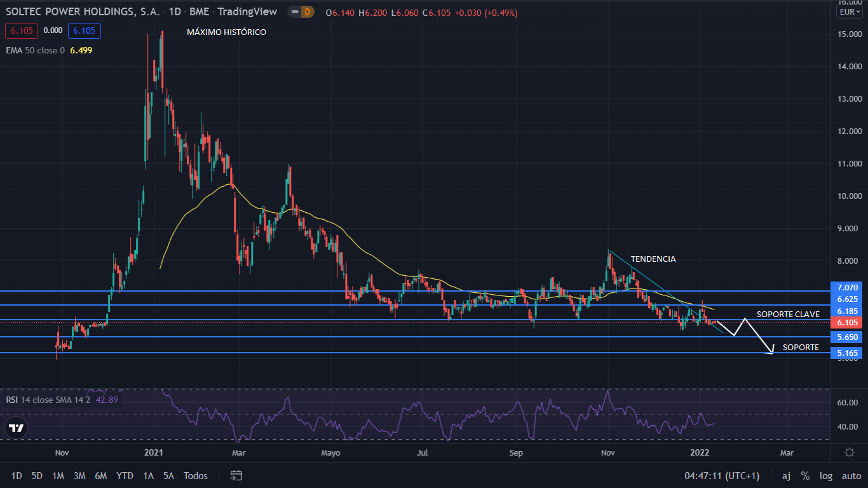Viewport: 868px width, 488px height.
Task: Toggle percent scale mode
Action: [805, 475]
